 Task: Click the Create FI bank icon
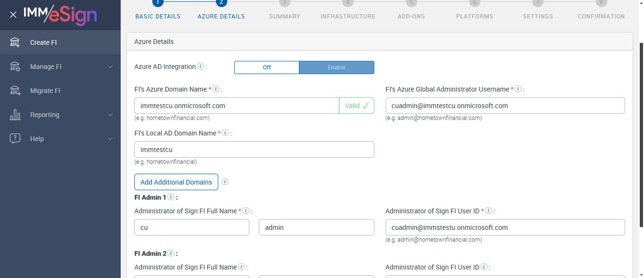tap(15, 42)
